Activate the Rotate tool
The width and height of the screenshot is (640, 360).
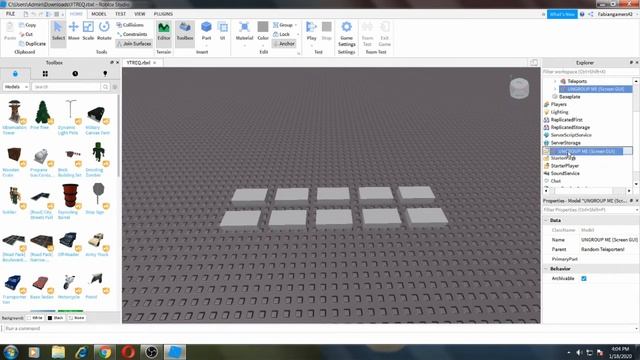click(x=104, y=31)
